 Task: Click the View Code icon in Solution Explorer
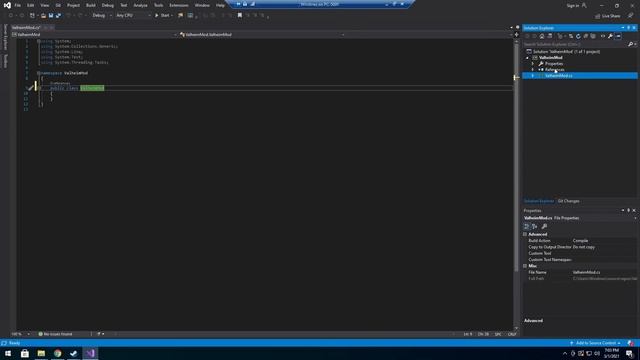coord(603,36)
